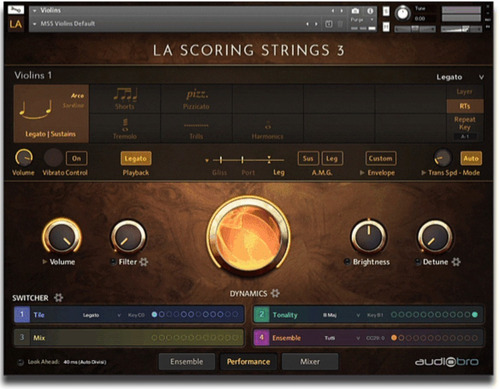This screenshot has height=389, width=500.
Task: Click the audiobro logo
Action: tap(447, 362)
